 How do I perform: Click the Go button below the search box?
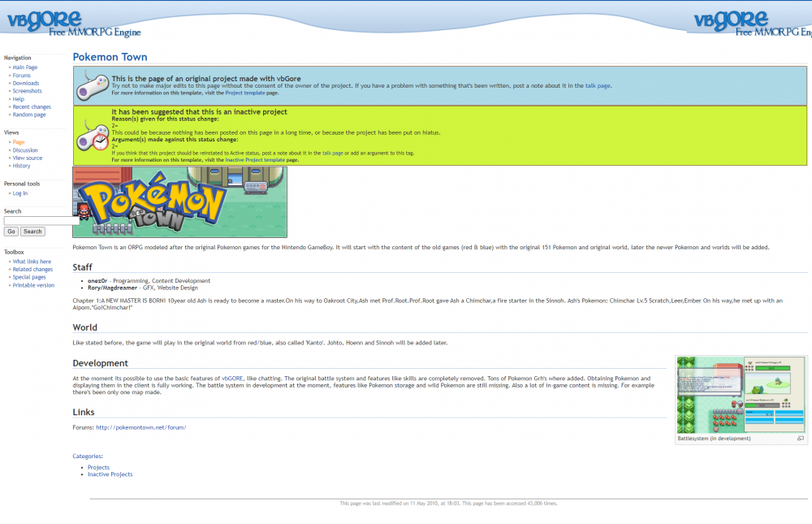coord(11,231)
